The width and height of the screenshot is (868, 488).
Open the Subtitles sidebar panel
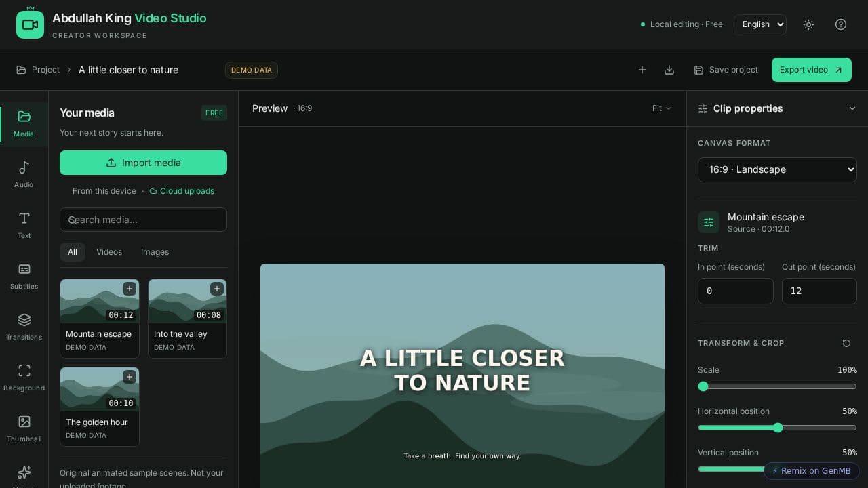[24, 277]
